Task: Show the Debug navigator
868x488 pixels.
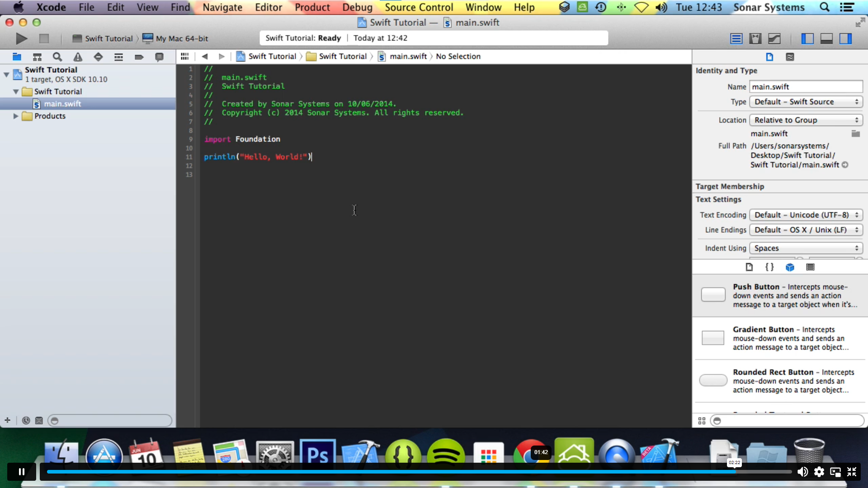Action: point(118,56)
